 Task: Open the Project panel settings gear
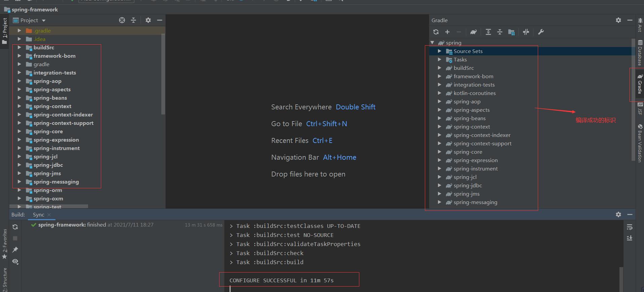148,20
